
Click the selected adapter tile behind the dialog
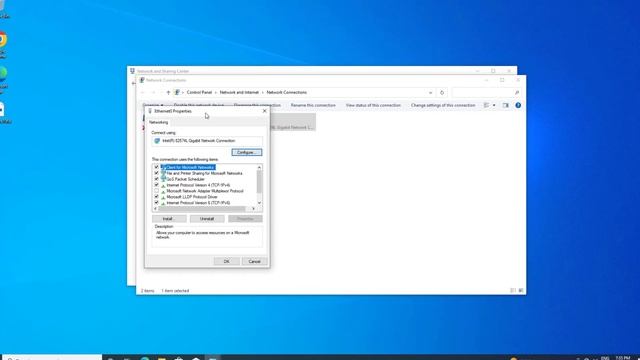pos(293,122)
